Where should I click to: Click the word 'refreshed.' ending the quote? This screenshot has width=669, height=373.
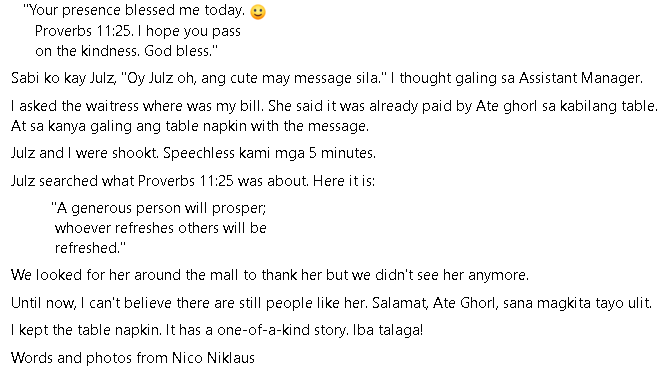(x=90, y=248)
